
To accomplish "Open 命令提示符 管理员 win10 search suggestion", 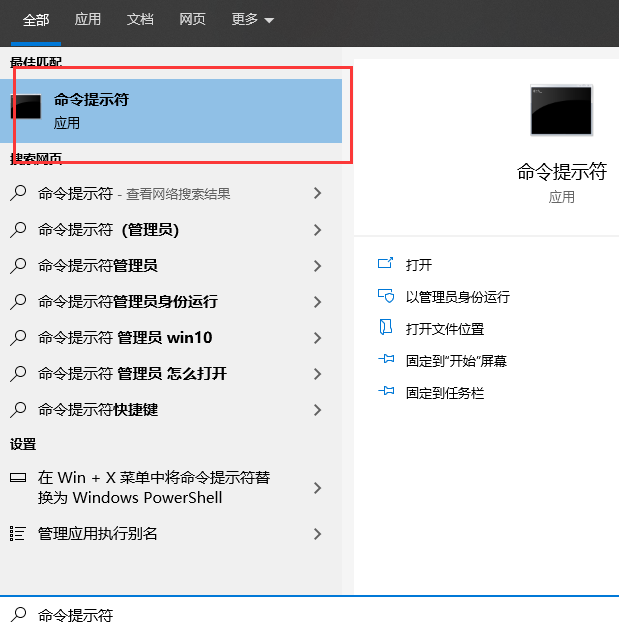I will [124, 338].
